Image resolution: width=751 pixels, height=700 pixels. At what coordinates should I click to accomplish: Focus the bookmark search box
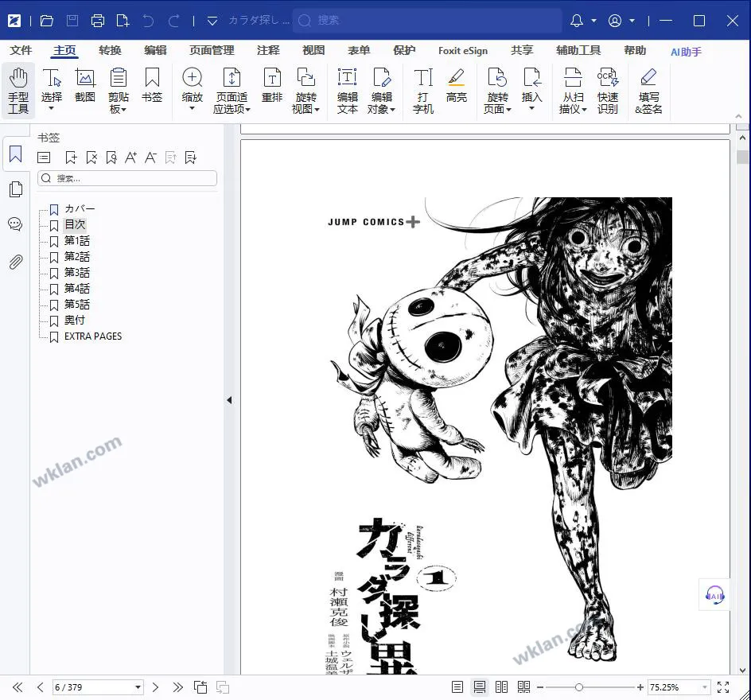[x=127, y=178]
